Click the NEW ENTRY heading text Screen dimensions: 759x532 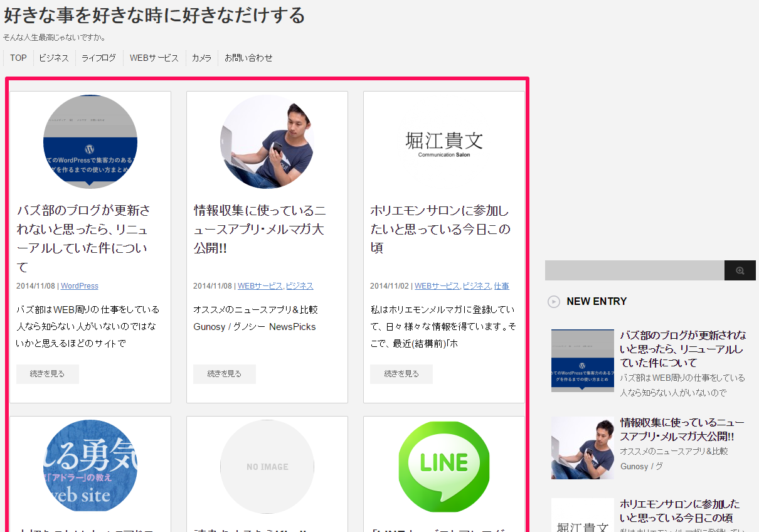[x=597, y=302]
